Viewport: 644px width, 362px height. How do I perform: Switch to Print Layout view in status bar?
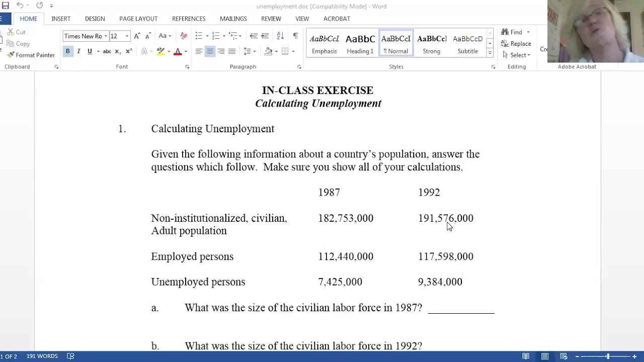tap(545, 356)
